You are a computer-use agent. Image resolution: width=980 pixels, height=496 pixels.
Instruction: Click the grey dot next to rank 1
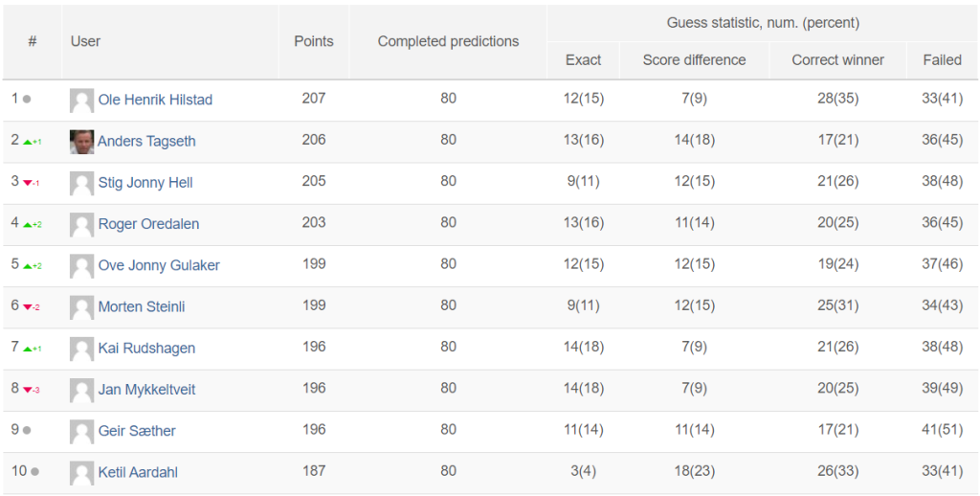27,99
